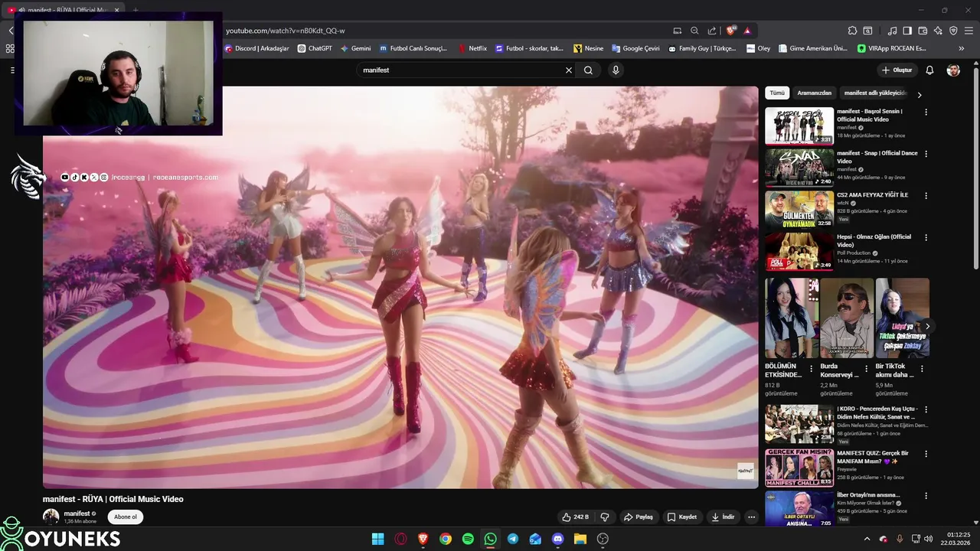
Task: Click the share page icon in address bar
Action: [x=712, y=31]
